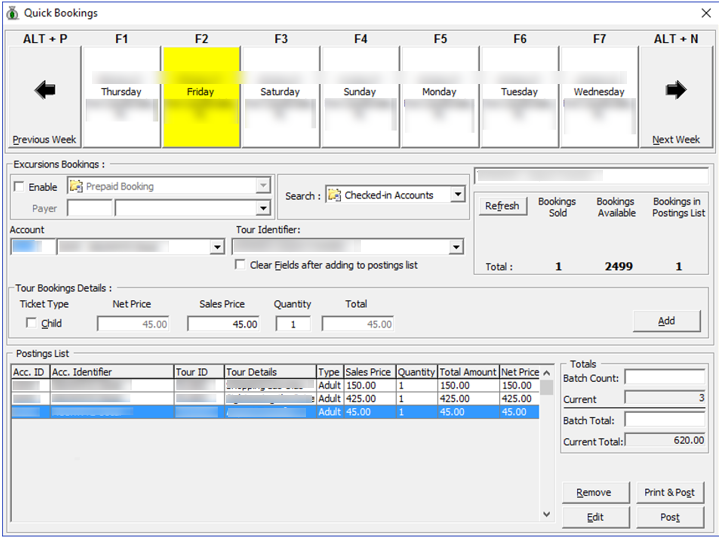719x540 pixels.
Task: Go to Next Week with right arrow
Action: click(x=675, y=96)
